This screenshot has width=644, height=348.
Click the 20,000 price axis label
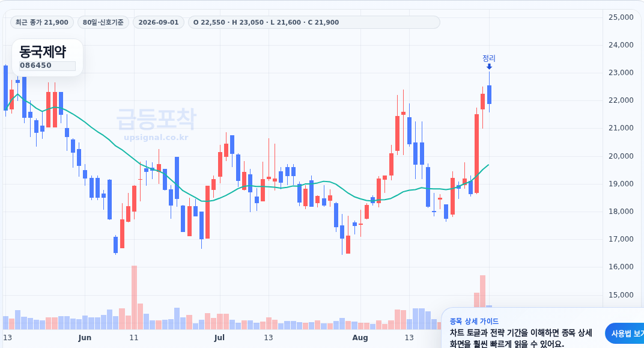pos(621,156)
